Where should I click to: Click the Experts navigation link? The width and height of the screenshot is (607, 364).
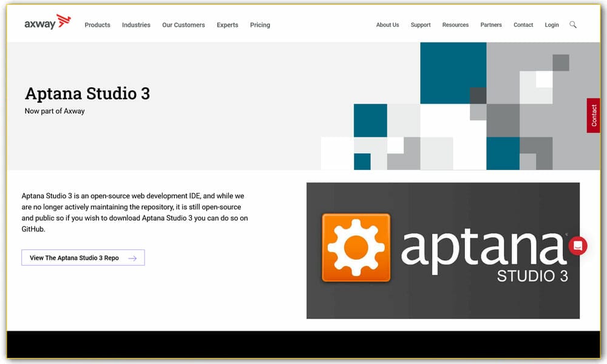click(227, 25)
